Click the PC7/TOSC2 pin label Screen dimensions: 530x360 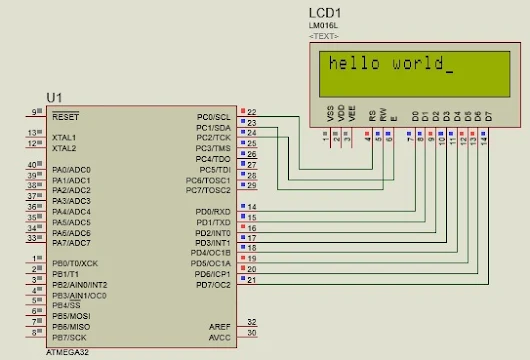(x=208, y=190)
